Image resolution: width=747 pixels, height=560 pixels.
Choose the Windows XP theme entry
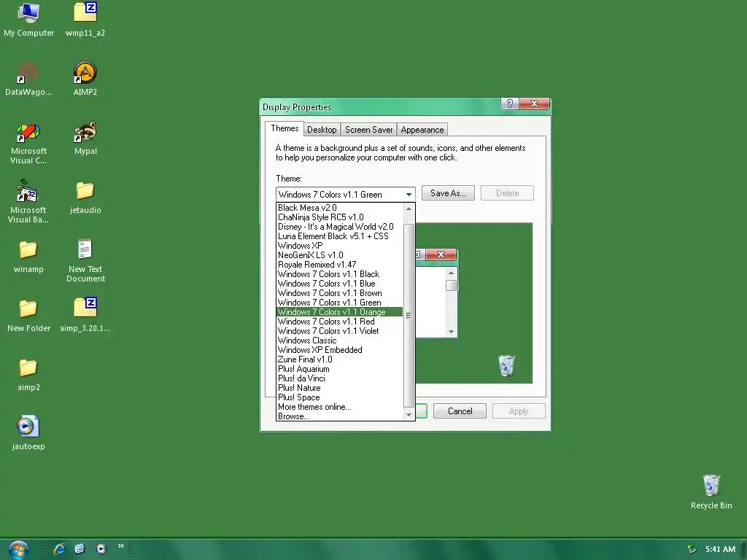tap(339, 246)
